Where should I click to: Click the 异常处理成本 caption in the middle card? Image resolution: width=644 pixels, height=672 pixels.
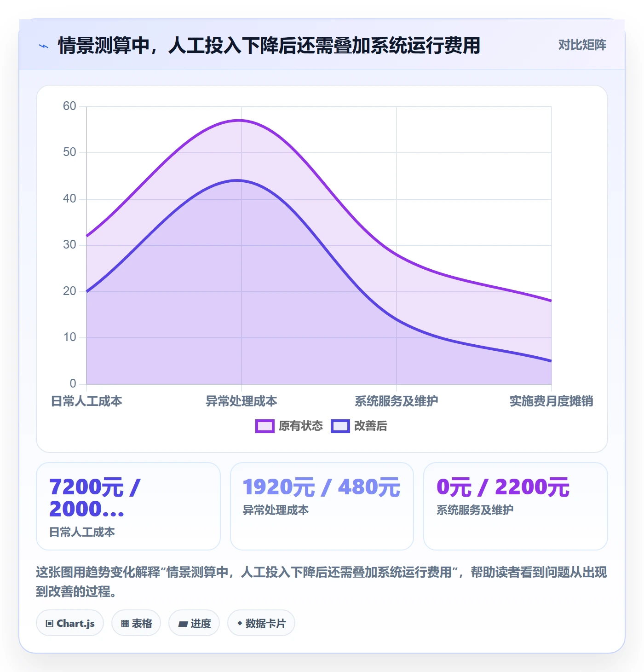(276, 510)
